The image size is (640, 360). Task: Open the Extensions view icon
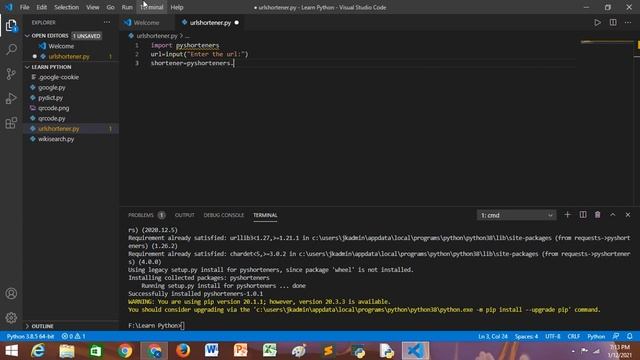11,123
